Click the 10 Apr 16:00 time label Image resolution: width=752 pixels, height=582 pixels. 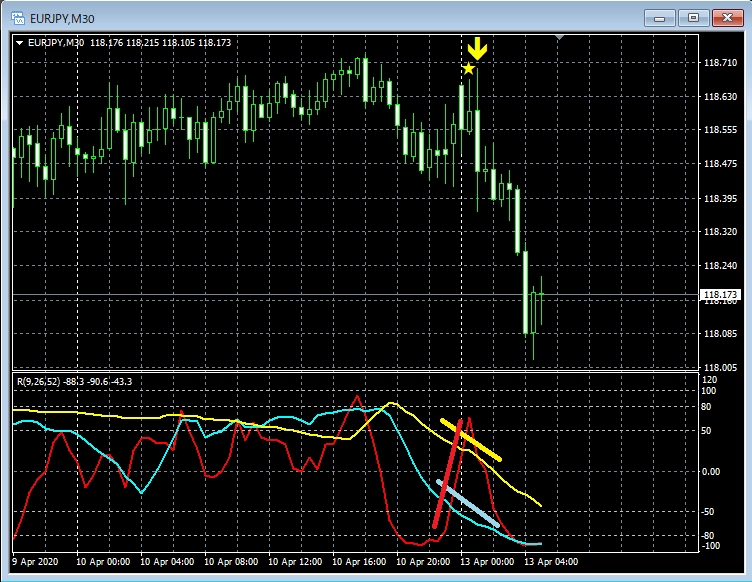coord(362,563)
